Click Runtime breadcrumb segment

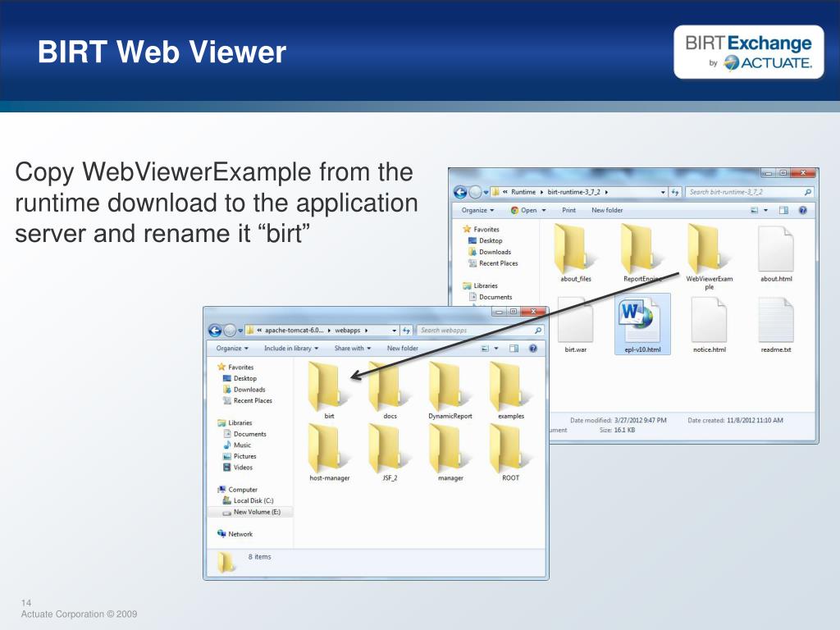523,192
